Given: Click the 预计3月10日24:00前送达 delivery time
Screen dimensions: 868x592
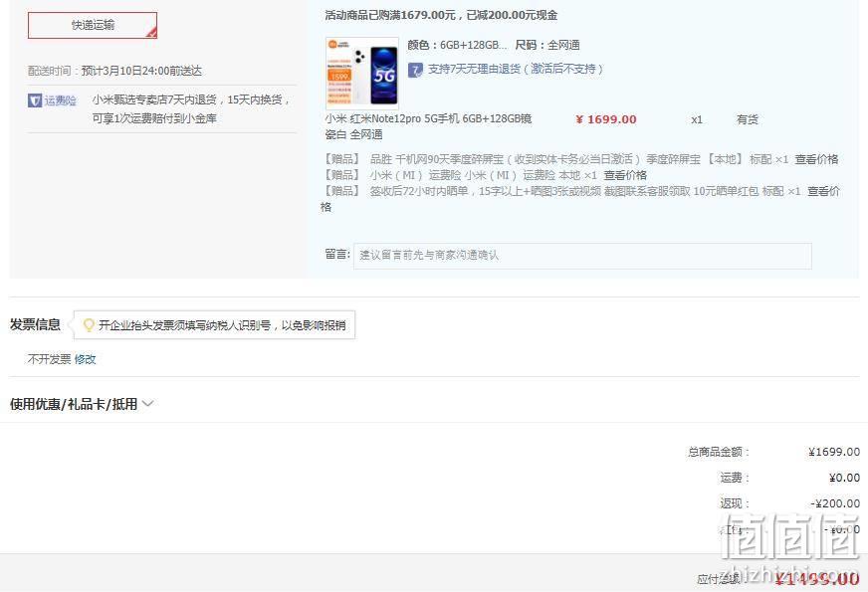Looking at the screenshot, I should (141, 71).
